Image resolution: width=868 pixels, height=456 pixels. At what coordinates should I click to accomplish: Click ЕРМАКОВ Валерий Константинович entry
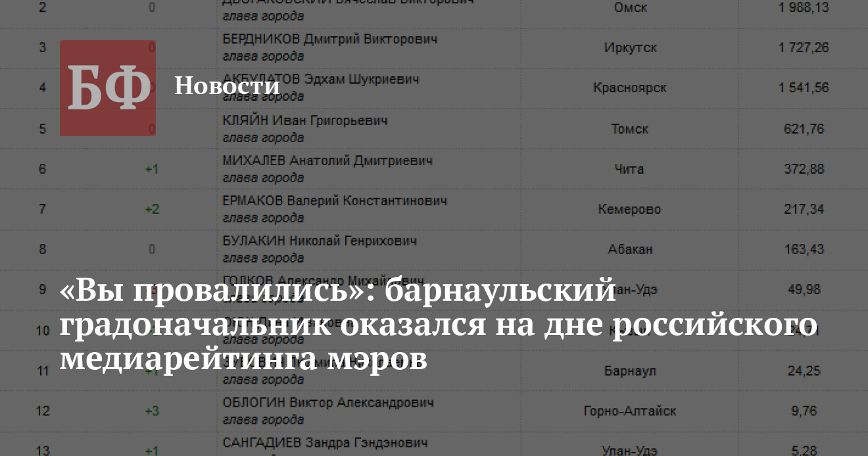(335, 201)
